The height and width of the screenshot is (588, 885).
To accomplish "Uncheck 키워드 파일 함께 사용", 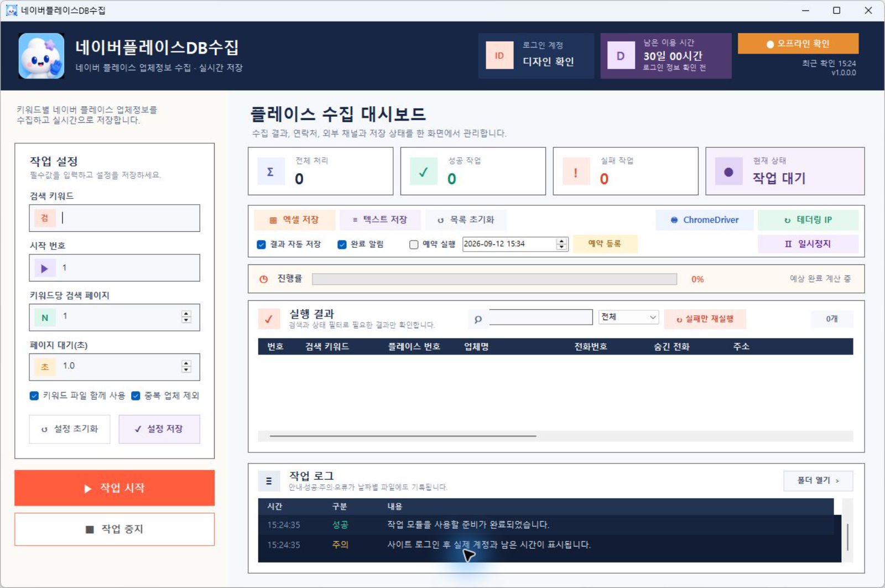I will coord(34,396).
